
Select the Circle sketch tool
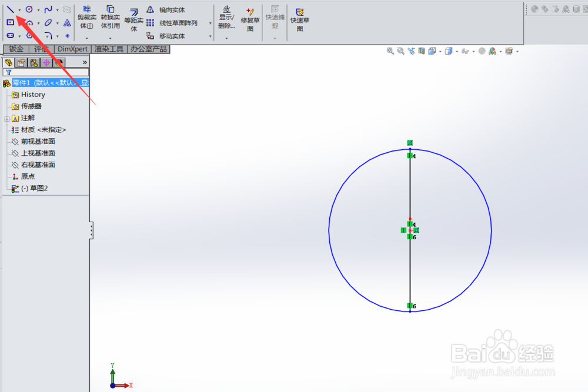[29, 9]
